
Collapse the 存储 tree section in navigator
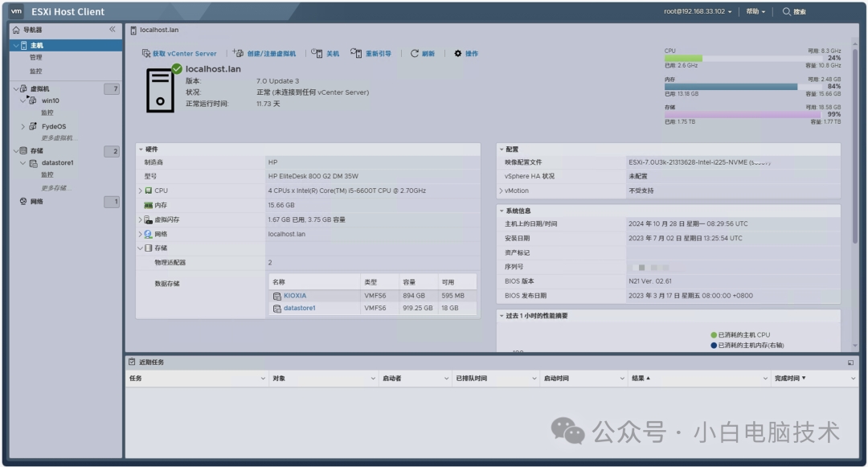pyautogui.click(x=15, y=150)
